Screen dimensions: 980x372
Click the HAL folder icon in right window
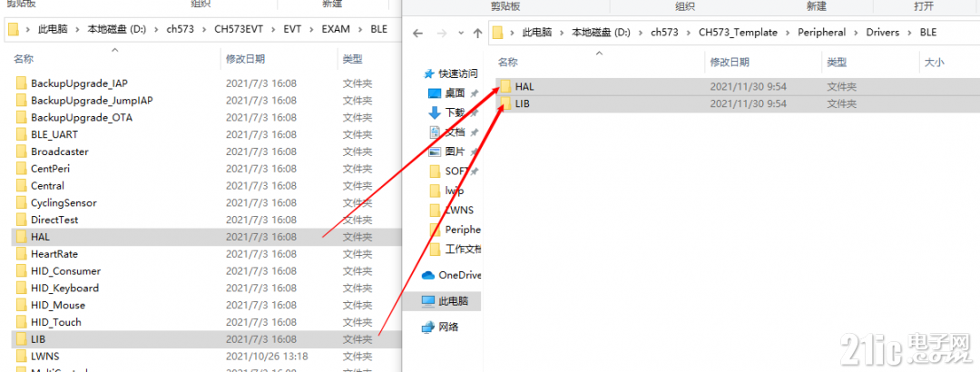(x=505, y=87)
